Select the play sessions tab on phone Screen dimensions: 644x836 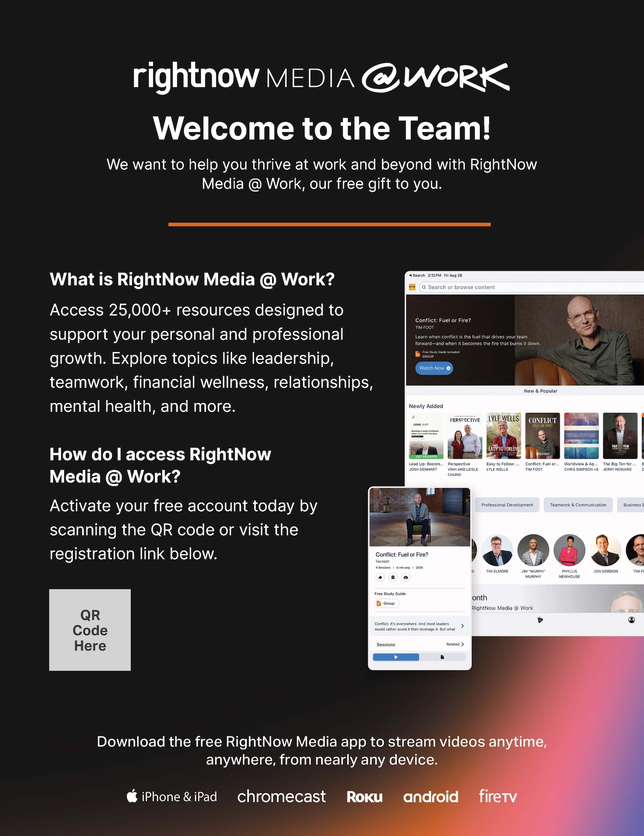coord(396,657)
